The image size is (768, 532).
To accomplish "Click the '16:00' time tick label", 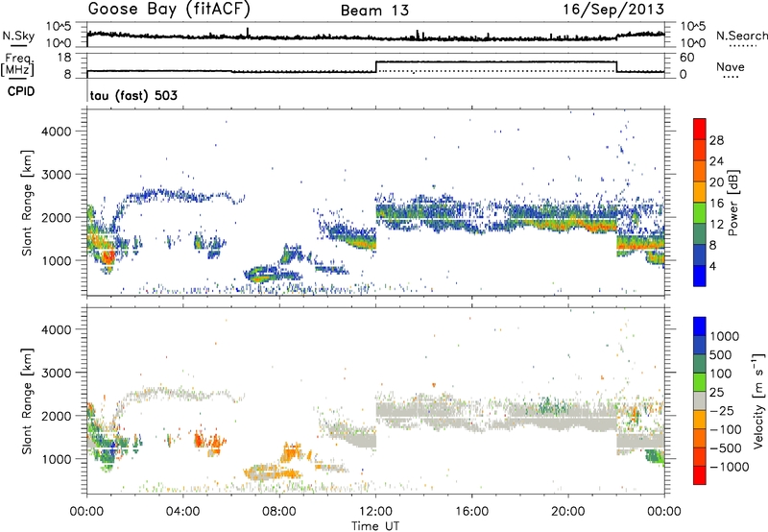I will point(471,512).
